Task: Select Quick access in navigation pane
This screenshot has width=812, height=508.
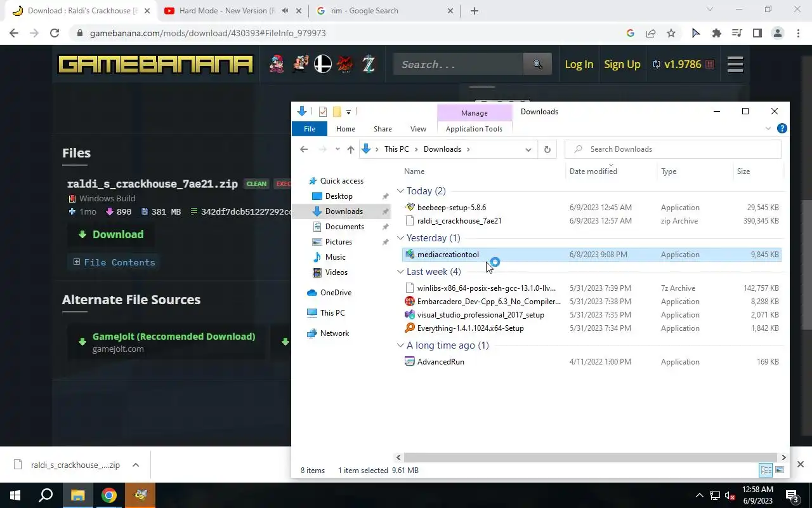Action: 341,181
